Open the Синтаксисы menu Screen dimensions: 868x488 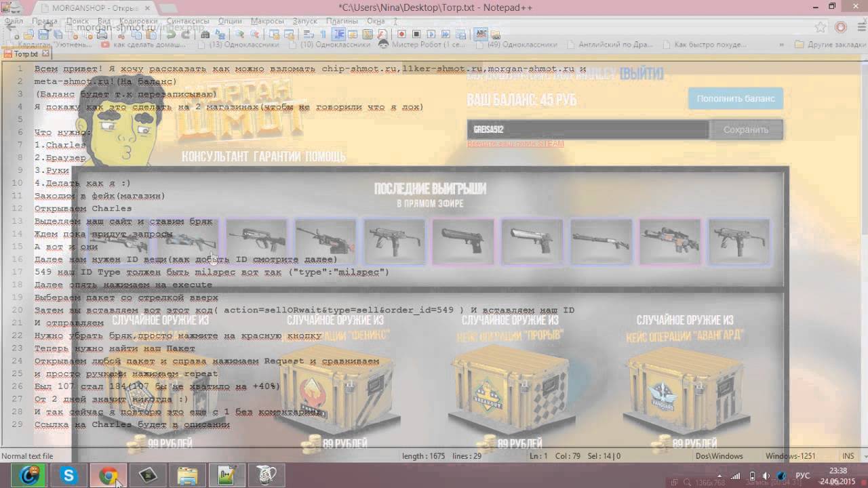188,21
